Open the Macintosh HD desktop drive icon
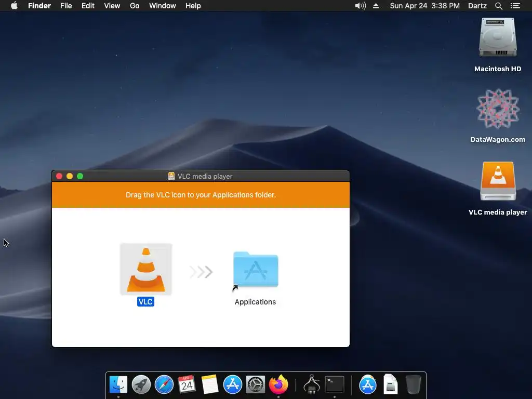Viewport: 532px width, 399px height. coord(497,37)
